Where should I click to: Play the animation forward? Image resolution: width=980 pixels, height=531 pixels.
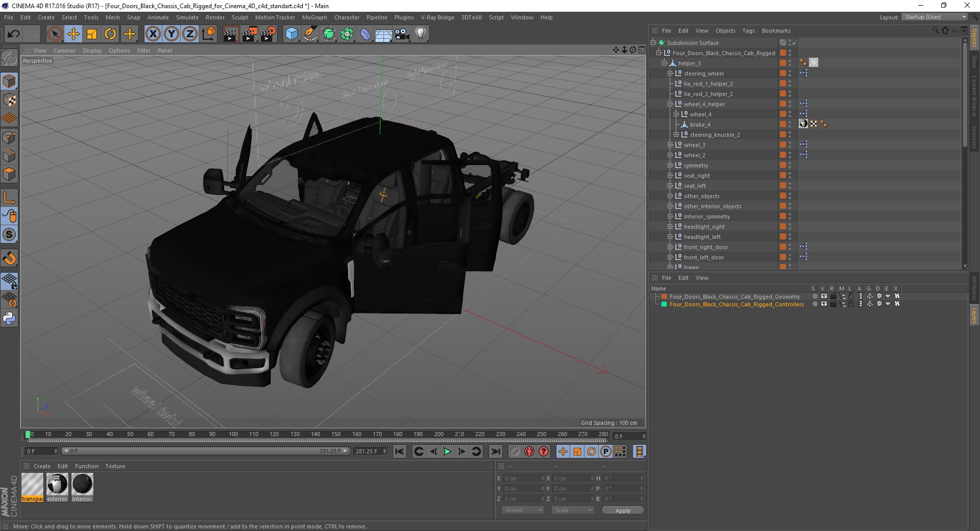point(447,451)
